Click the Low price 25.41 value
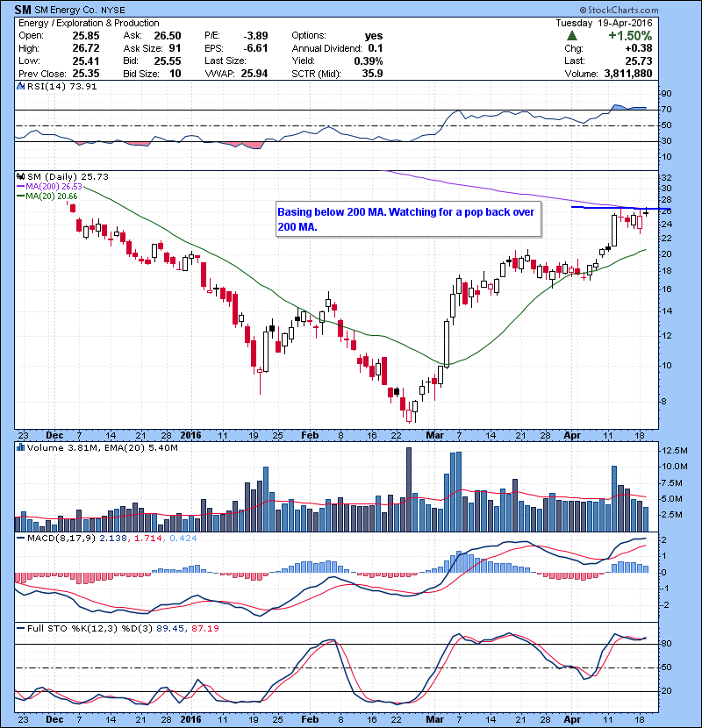The height and width of the screenshot is (728, 702). click(x=86, y=61)
